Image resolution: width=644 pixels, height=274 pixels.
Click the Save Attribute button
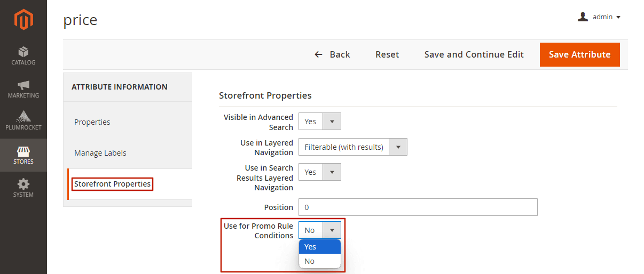pyautogui.click(x=580, y=54)
